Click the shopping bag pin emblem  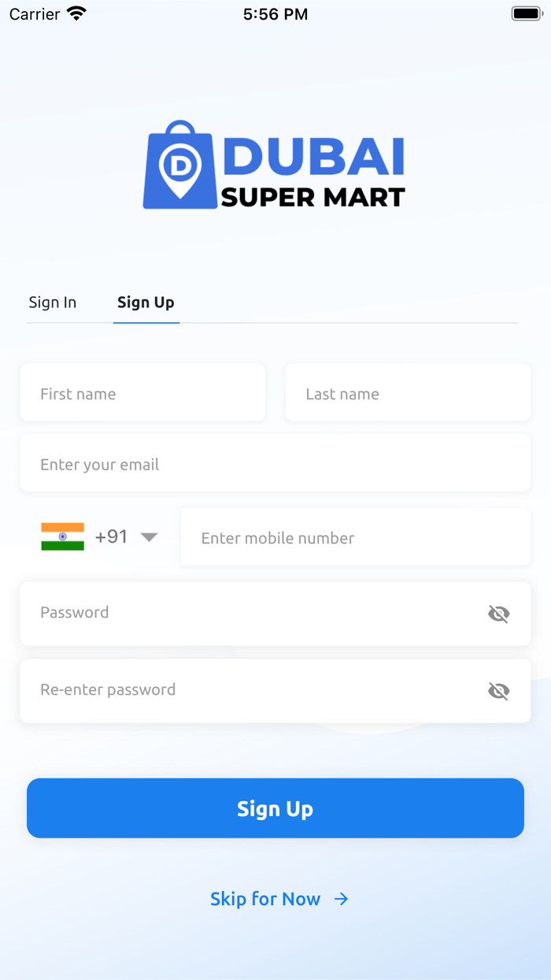pyautogui.click(x=179, y=165)
